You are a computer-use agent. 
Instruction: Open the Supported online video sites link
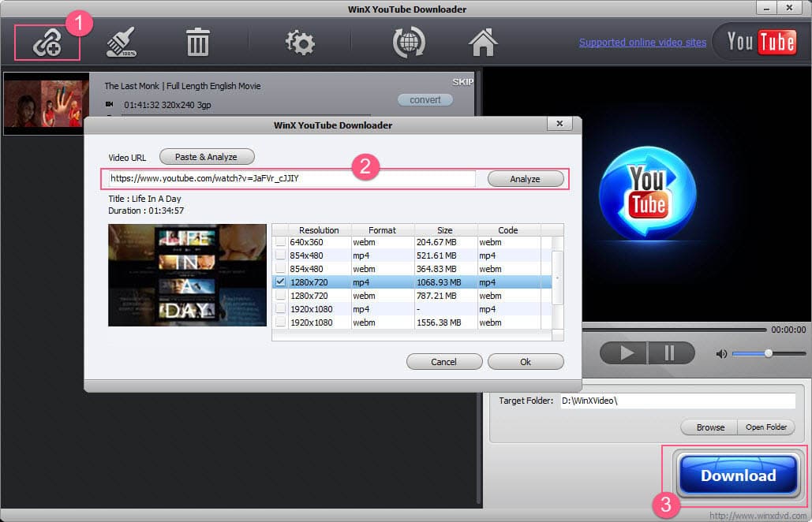coord(642,43)
